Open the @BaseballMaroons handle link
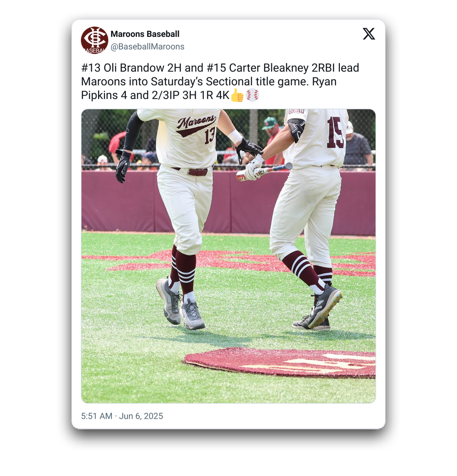 click(x=147, y=46)
